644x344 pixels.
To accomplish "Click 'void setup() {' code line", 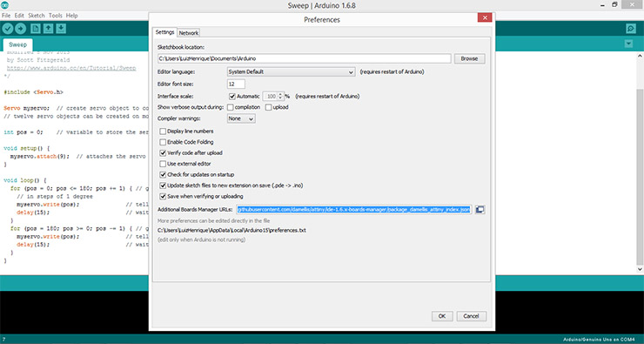I will 26,148.
